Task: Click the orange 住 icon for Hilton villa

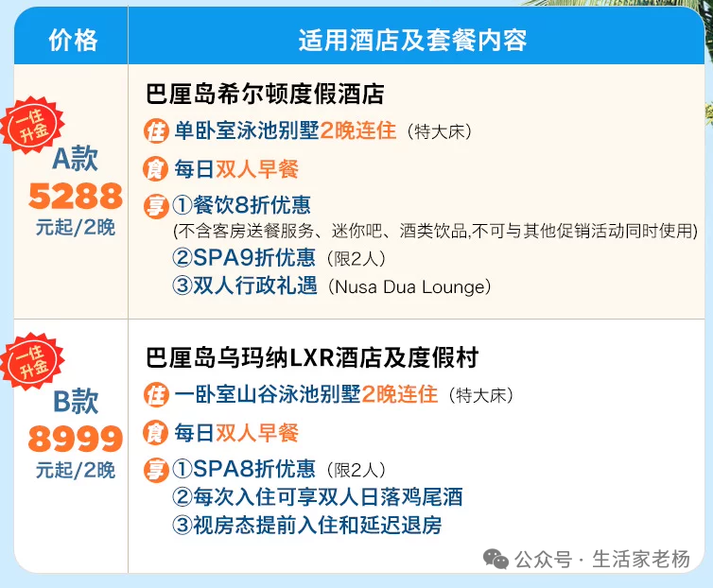Action: 156,131
